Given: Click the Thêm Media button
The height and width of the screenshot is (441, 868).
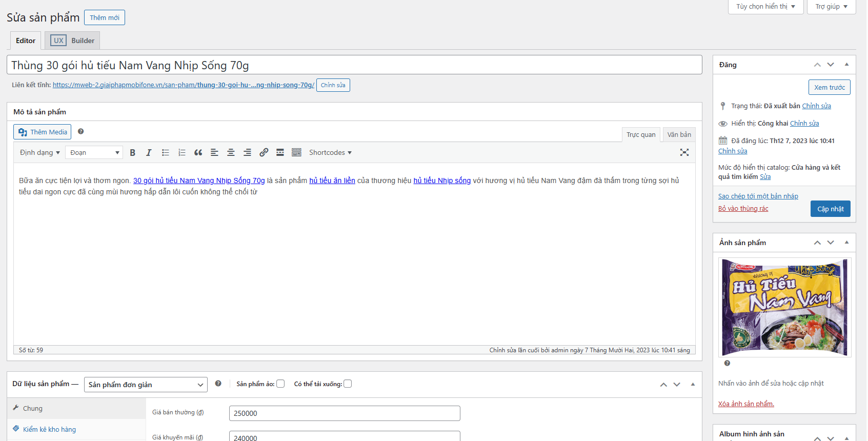Looking at the screenshot, I should [43, 132].
